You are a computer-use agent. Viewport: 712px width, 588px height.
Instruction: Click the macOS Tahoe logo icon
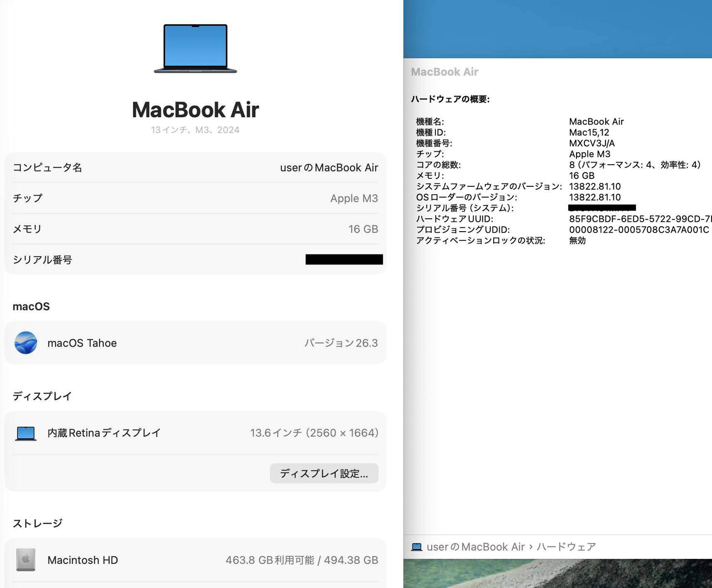(26, 343)
